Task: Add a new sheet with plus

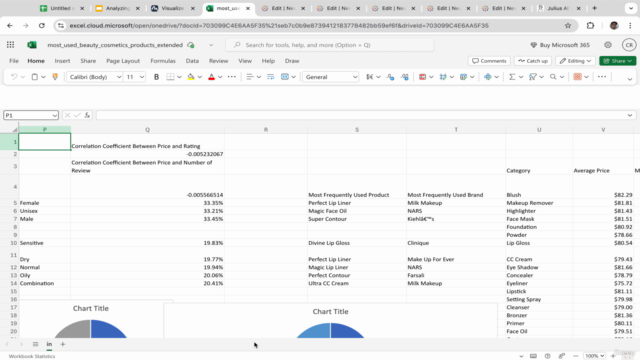Action: coord(62,344)
